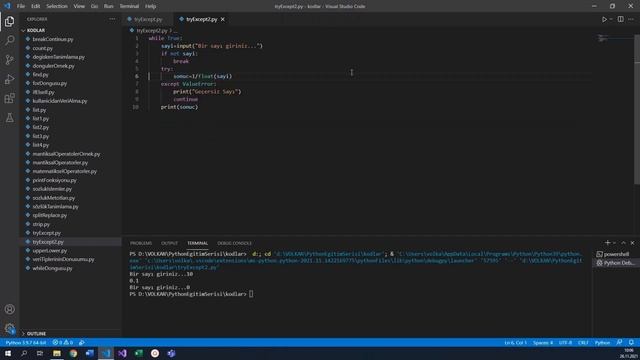Open the Run menu
Viewport: 640px width, 360px height.
click(x=109, y=6)
